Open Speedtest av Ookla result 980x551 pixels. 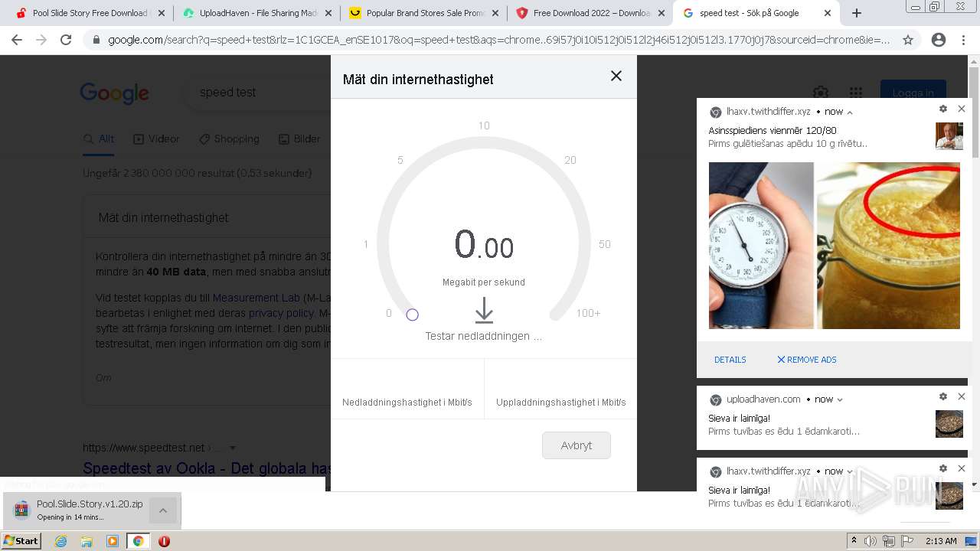206,468
